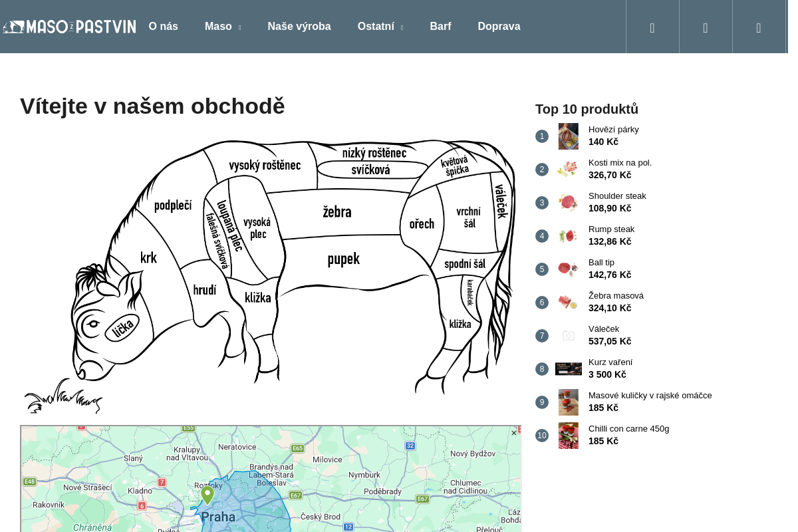Viewport: 798px width, 532px height.
Task: Open the Chilli con carne 450g link
Action: (629, 429)
